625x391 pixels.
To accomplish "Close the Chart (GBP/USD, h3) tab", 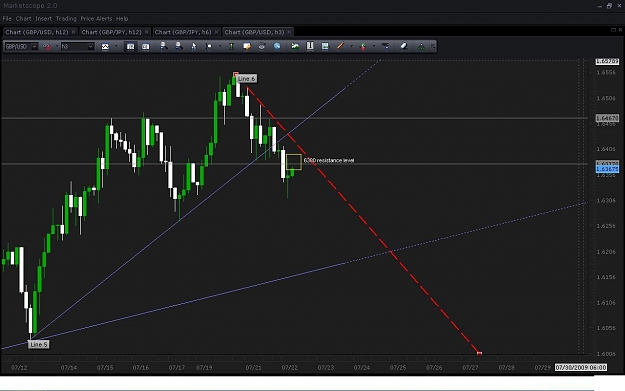I will point(289,32).
